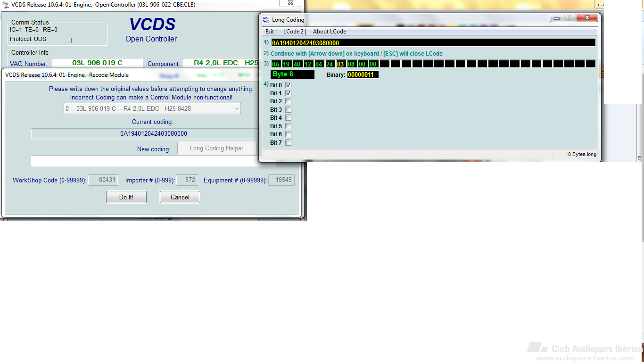Open the Long Coding Helper
Screen dimensions: 644x362
217,148
